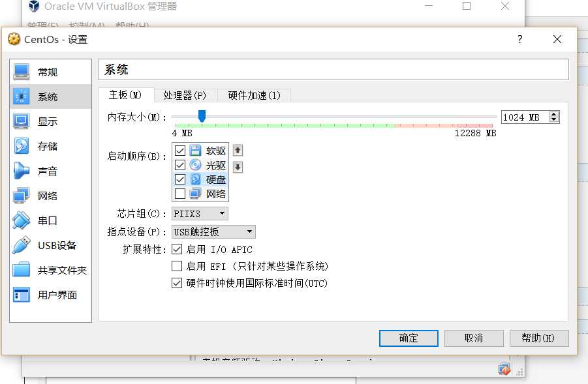Screen dimensions: 588x384
Task: Click the 1024 MB memory input field
Action: point(525,117)
